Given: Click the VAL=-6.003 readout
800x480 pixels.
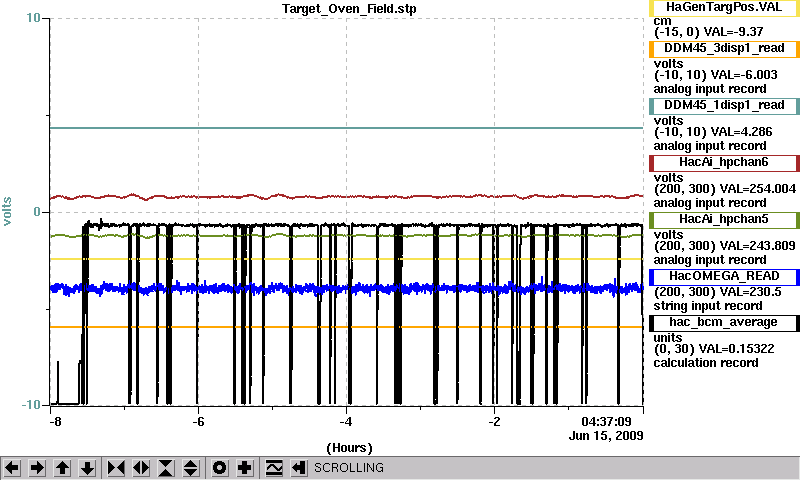Looking at the screenshot, I should pos(744,75).
